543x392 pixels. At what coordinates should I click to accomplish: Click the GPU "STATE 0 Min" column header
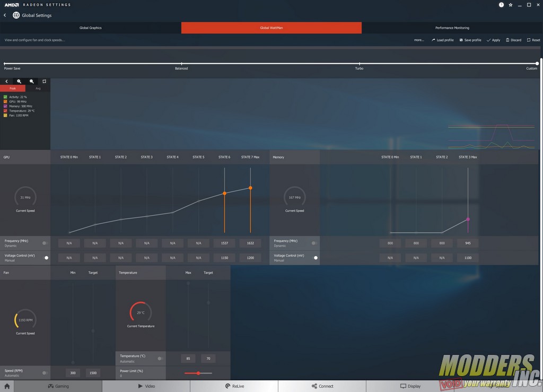coord(69,157)
